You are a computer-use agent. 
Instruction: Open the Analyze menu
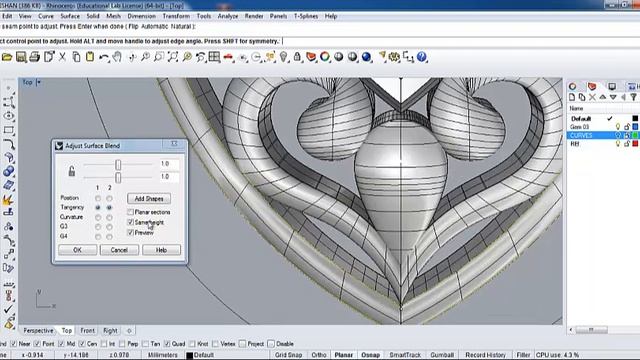228,16
